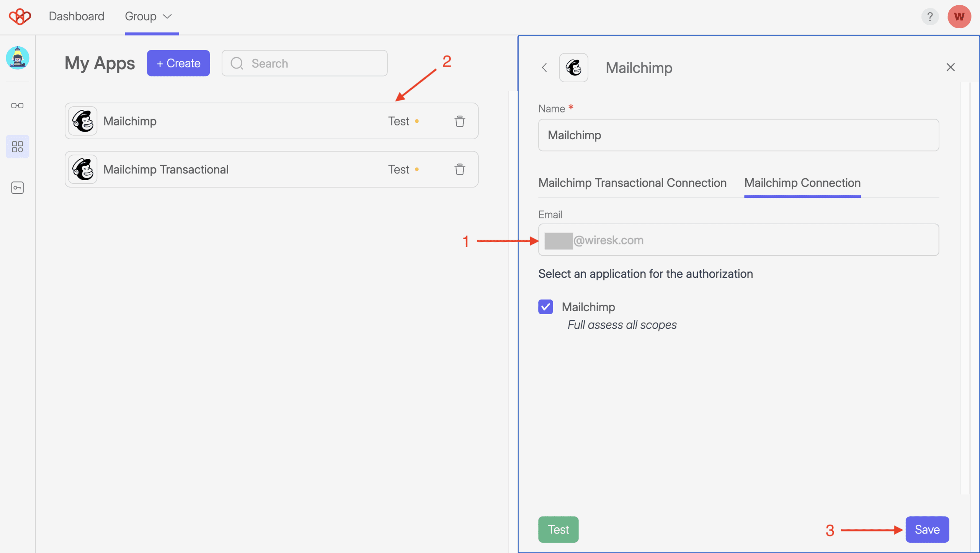Click the workspace avatar in sidebar
The image size is (980, 553).
pyautogui.click(x=18, y=58)
